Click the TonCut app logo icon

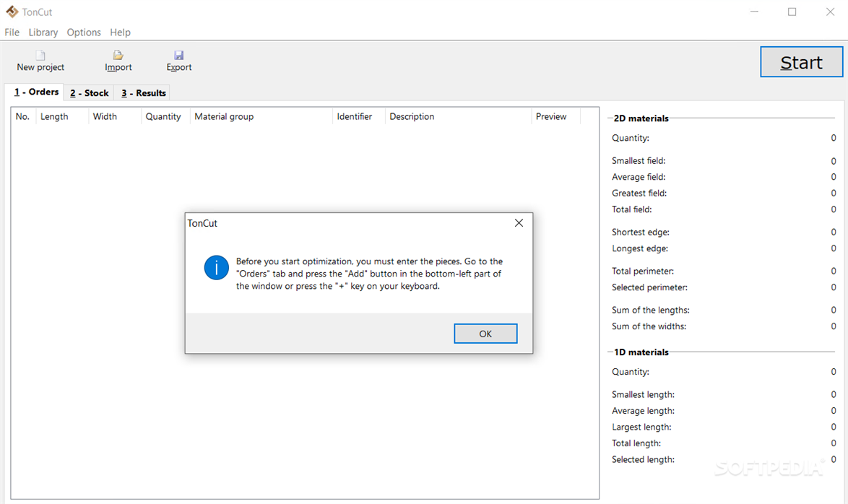click(12, 12)
